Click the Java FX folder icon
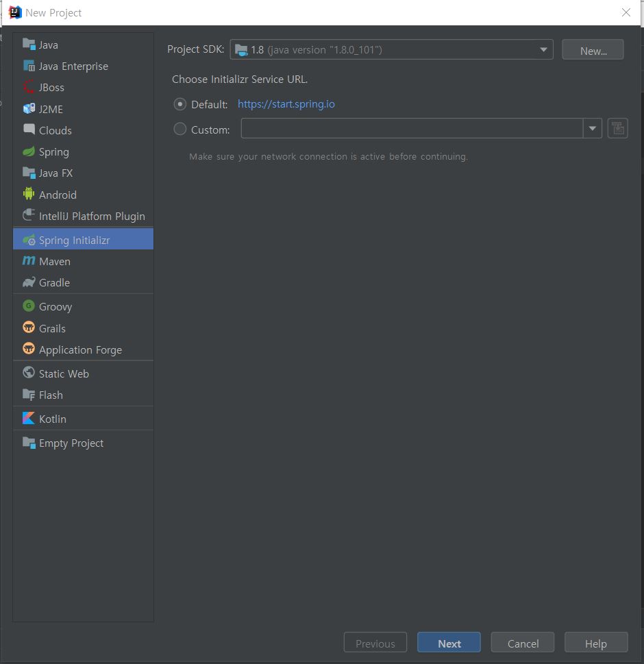 point(29,173)
